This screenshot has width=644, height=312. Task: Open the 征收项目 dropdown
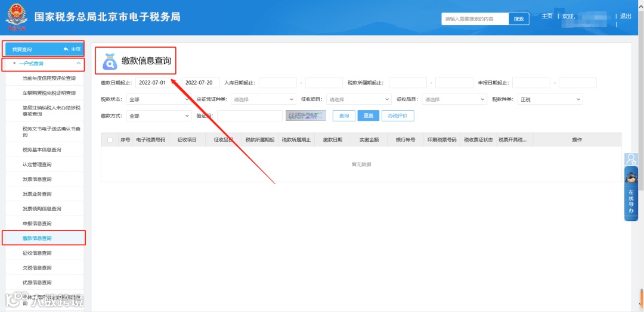(x=358, y=99)
